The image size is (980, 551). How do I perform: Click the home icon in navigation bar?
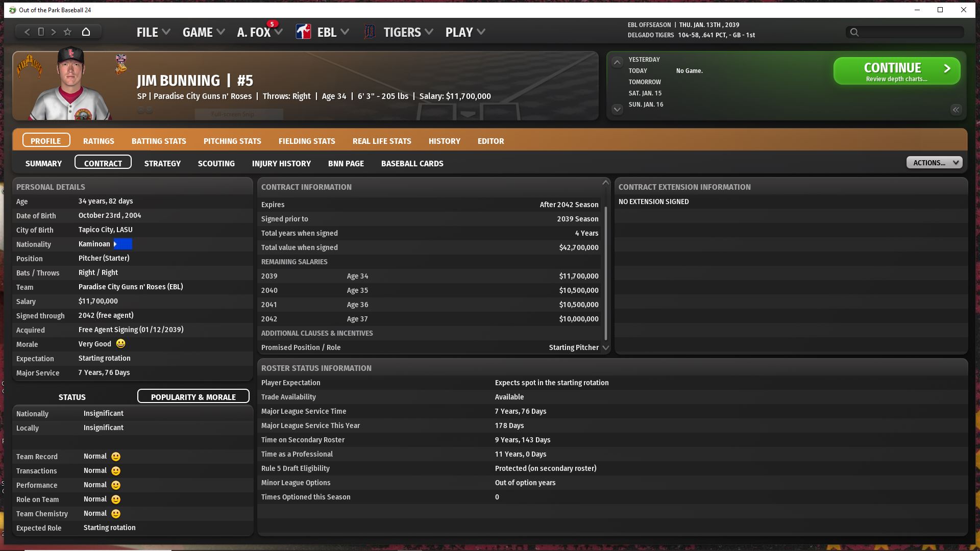tap(86, 32)
